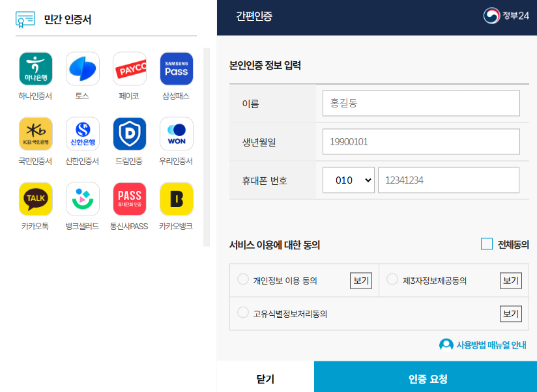
Task: Pick Samsung Pass for verification
Action: coord(176,68)
